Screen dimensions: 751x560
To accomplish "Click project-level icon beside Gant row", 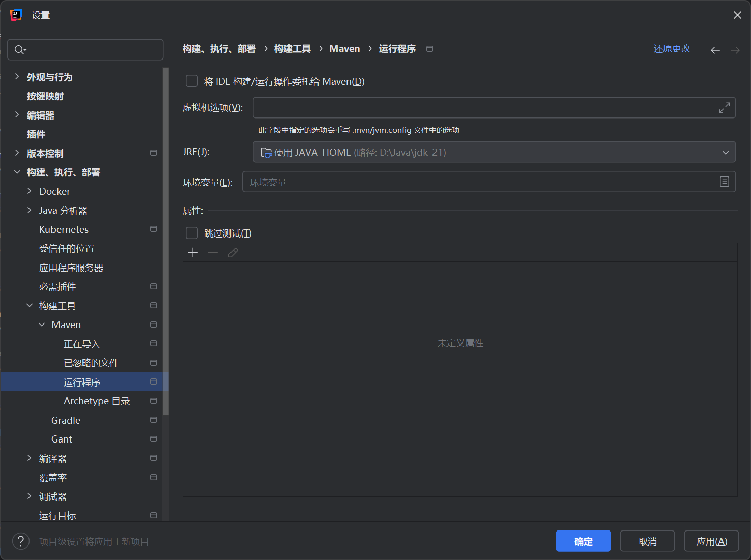I will pos(153,439).
